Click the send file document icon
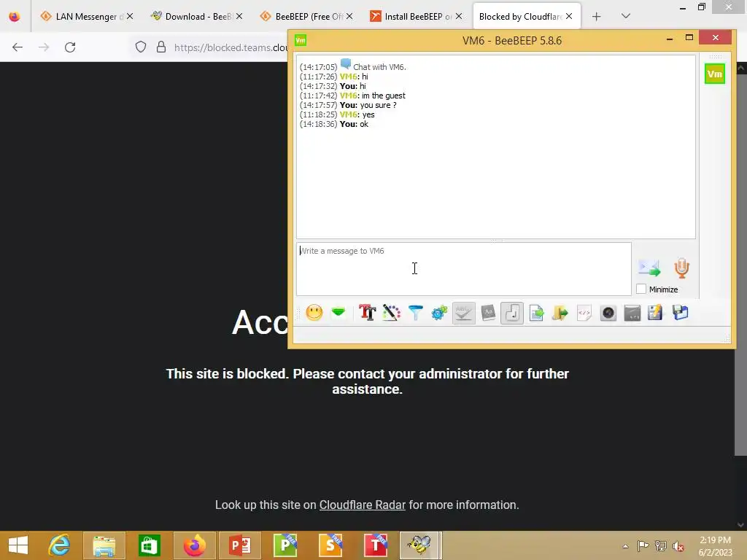This screenshot has width=747, height=560. [536, 313]
